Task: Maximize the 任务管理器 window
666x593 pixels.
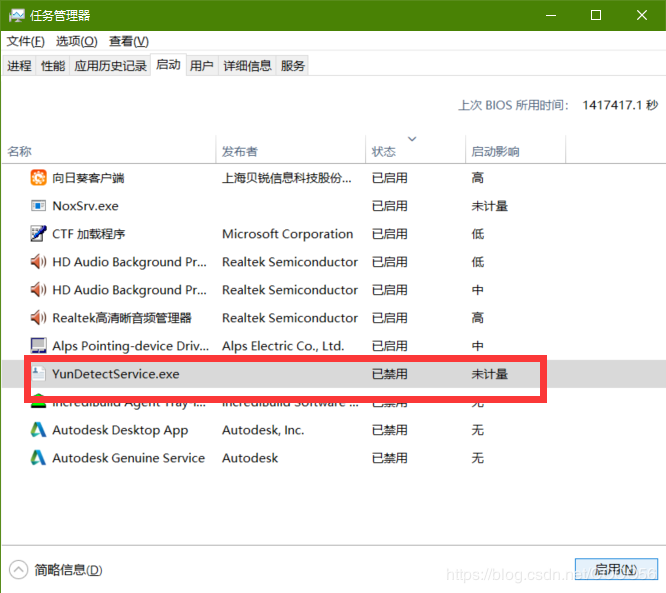Action: (x=596, y=16)
